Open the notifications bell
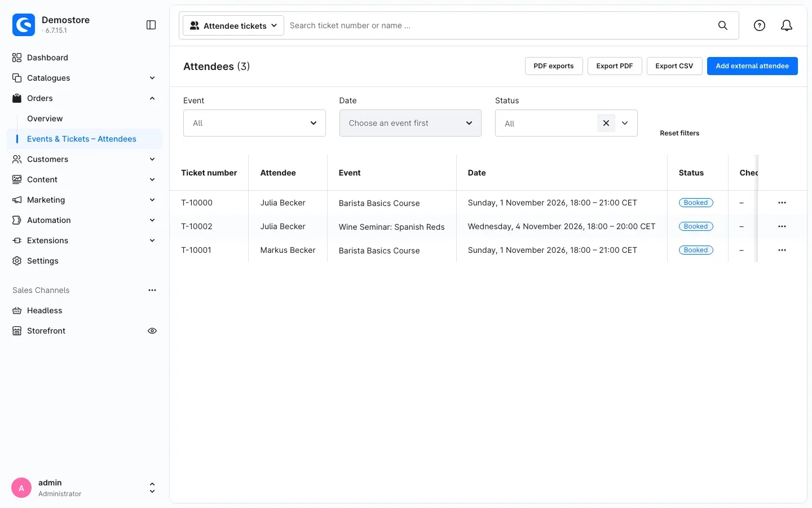The height and width of the screenshot is (508, 812). 787,25
